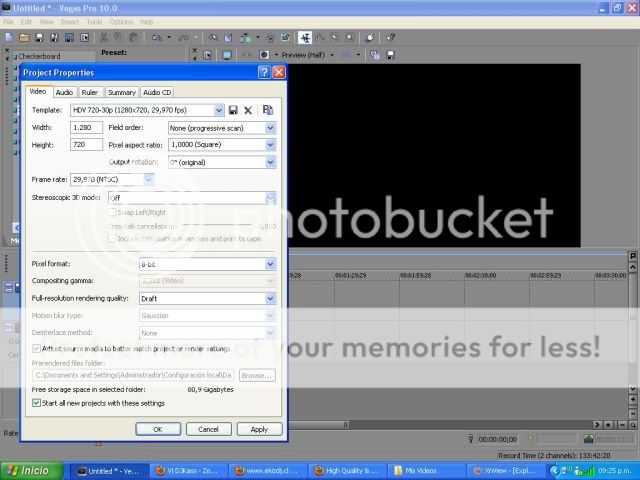The width and height of the screenshot is (640, 480).
Task: Open a project with the folder icon
Action: [x=24, y=38]
